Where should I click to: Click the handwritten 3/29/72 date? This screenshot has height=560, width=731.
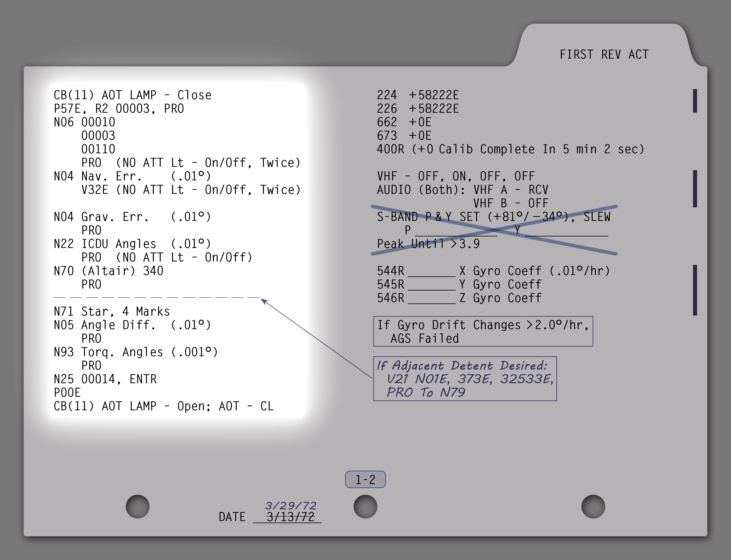[x=291, y=506]
